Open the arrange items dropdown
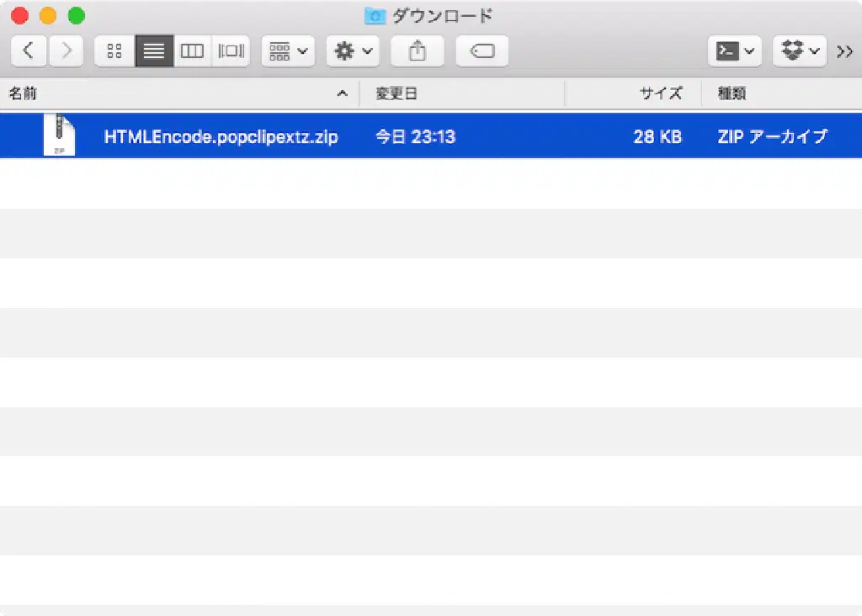Image resolution: width=862 pixels, height=616 pixels. click(288, 51)
